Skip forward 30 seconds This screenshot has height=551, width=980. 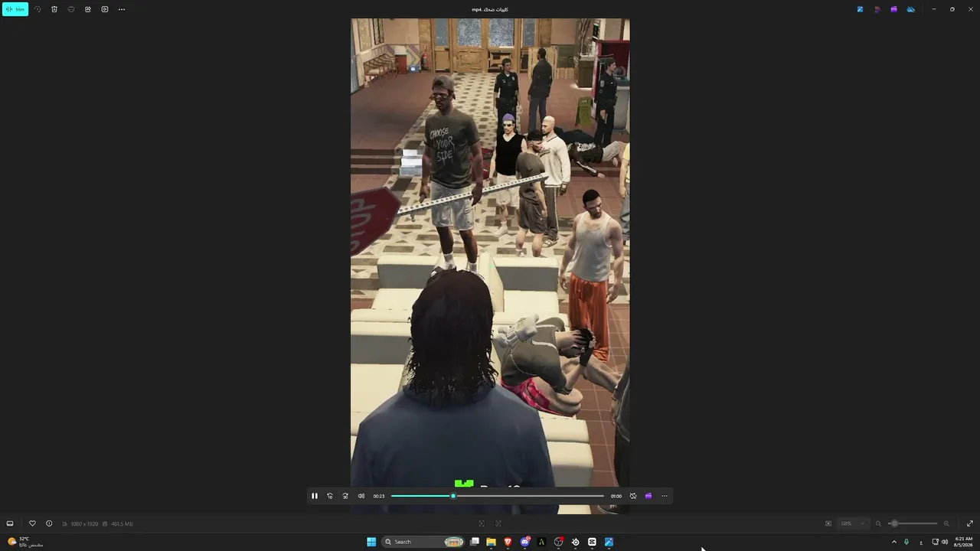[345, 496]
